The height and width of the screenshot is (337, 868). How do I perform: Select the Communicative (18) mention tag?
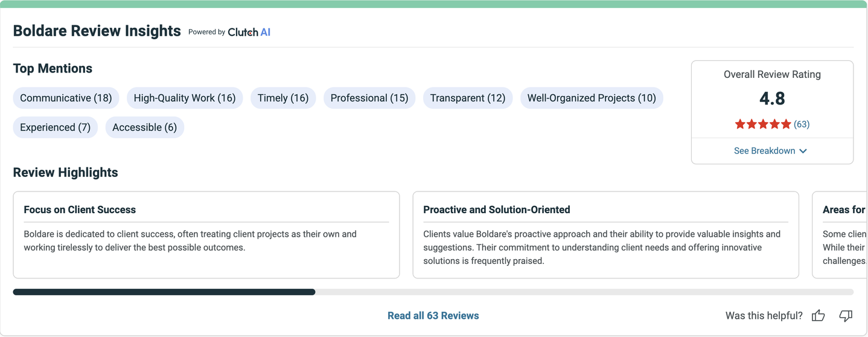coord(66,98)
